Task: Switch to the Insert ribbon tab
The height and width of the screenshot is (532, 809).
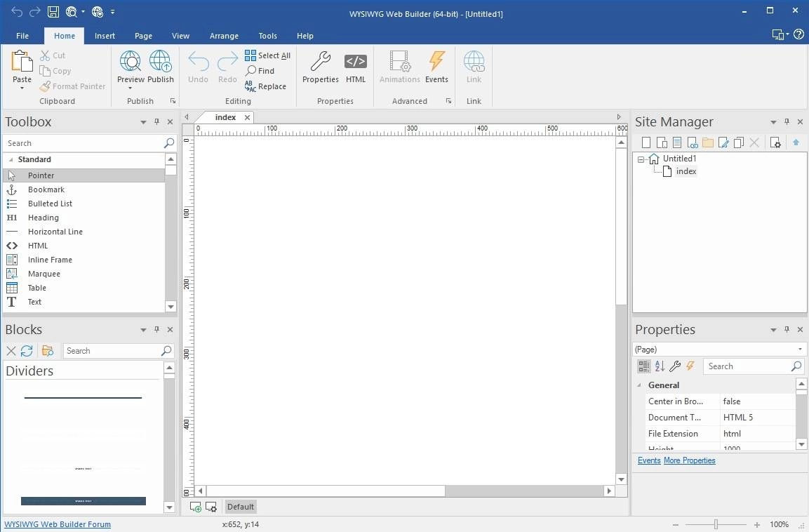Action: click(x=105, y=36)
